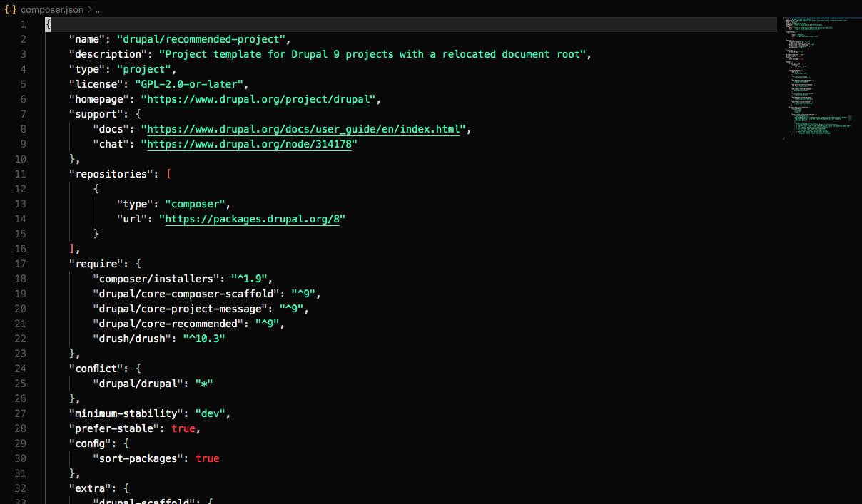Image resolution: width=862 pixels, height=504 pixels.
Task: Click the "description" key text
Action: click(108, 54)
